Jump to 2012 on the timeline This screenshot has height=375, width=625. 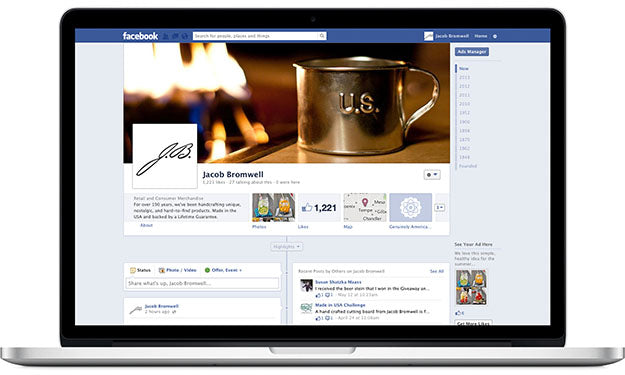[x=464, y=86]
